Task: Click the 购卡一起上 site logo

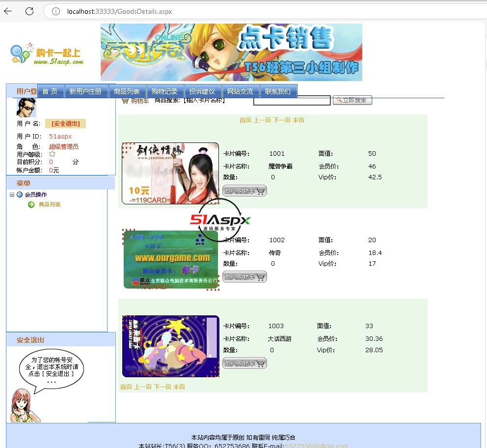Action: (47, 55)
